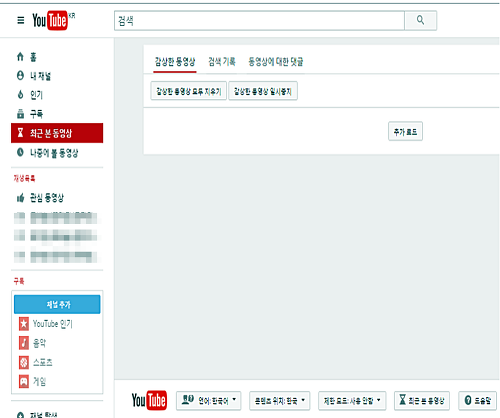Open the 언어: 한국어 language dropdown
This screenshot has height=418, width=500.
point(208,400)
